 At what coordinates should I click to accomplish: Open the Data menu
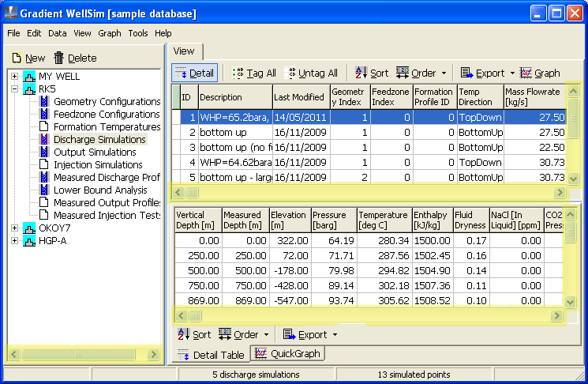click(58, 33)
